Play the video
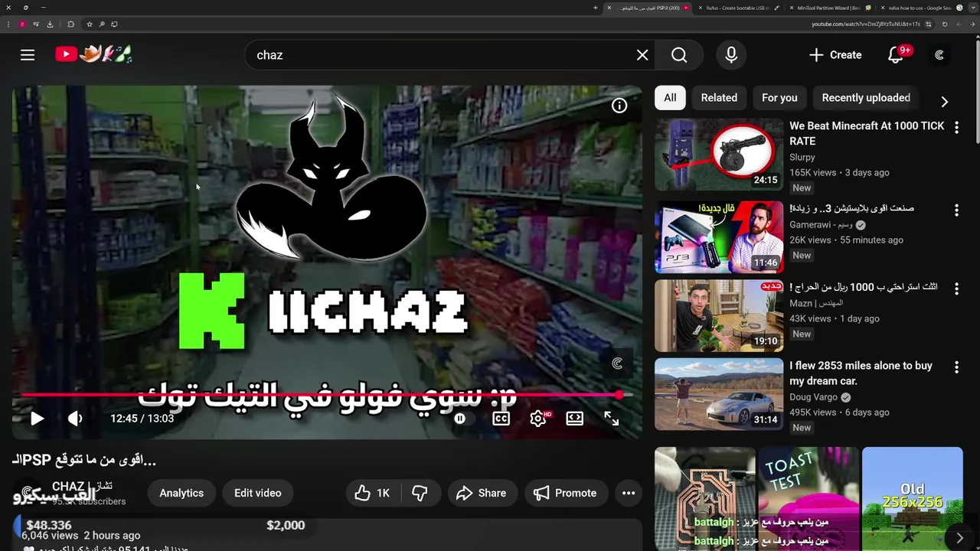The height and width of the screenshot is (551, 980). pos(37,419)
